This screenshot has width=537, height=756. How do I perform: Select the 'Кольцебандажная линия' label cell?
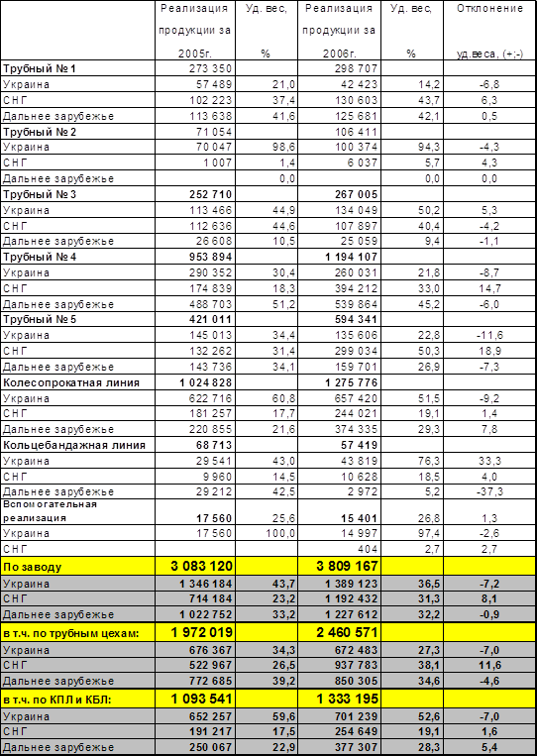point(77,445)
